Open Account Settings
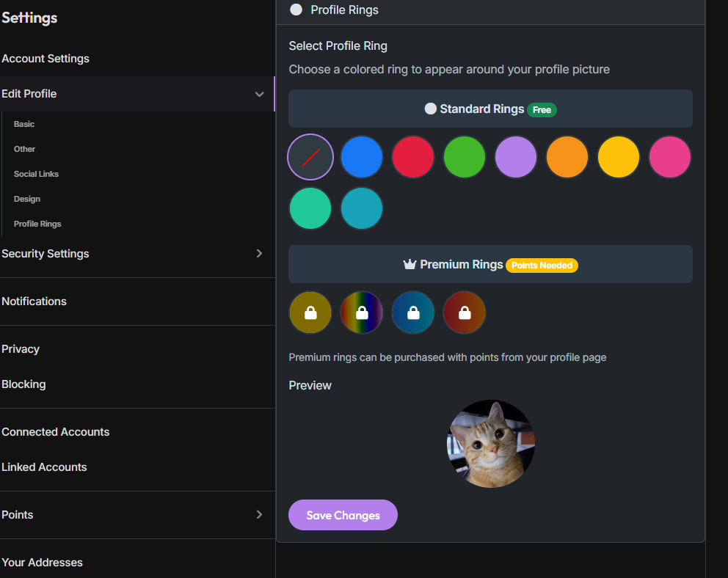This screenshot has width=728, height=578. pos(45,59)
